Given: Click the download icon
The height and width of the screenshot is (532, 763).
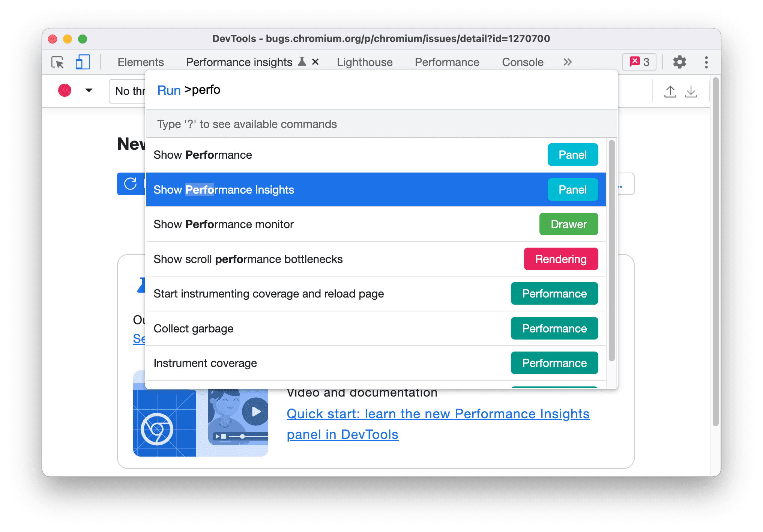Looking at the screenshot, I should pyautogui.click(x=693, y=91).
